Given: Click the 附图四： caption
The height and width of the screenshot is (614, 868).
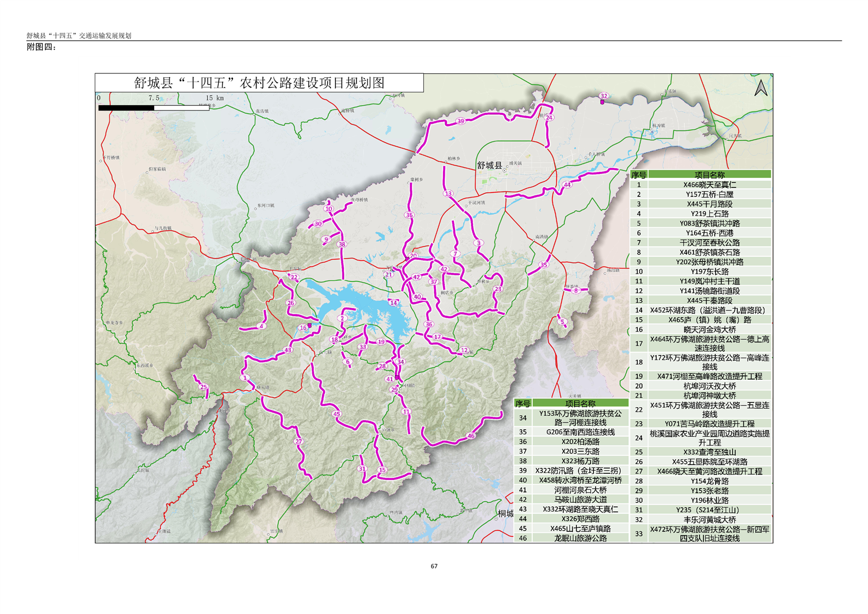Looking at the screenshot, I should point(42,47).
